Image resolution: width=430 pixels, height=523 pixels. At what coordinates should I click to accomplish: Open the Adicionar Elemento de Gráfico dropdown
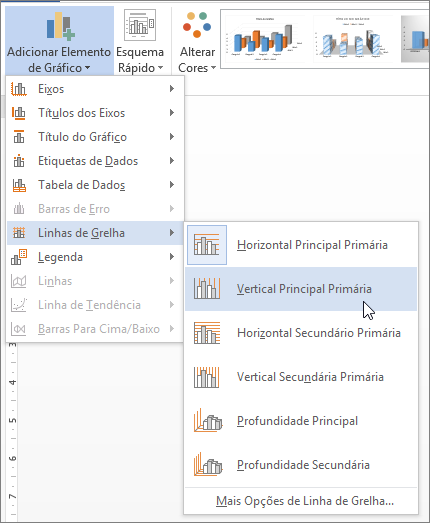point(59,41)
